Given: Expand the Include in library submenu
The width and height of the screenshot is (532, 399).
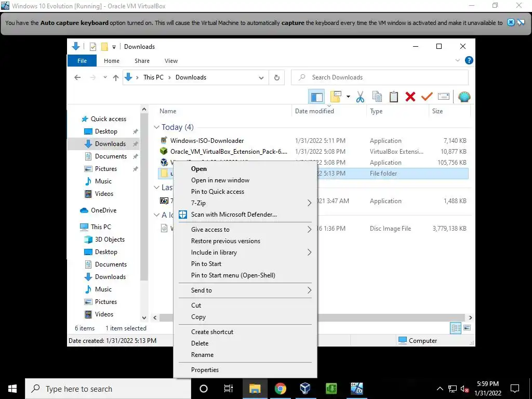Looking at the screenshot, I should (x=245, y=252).
